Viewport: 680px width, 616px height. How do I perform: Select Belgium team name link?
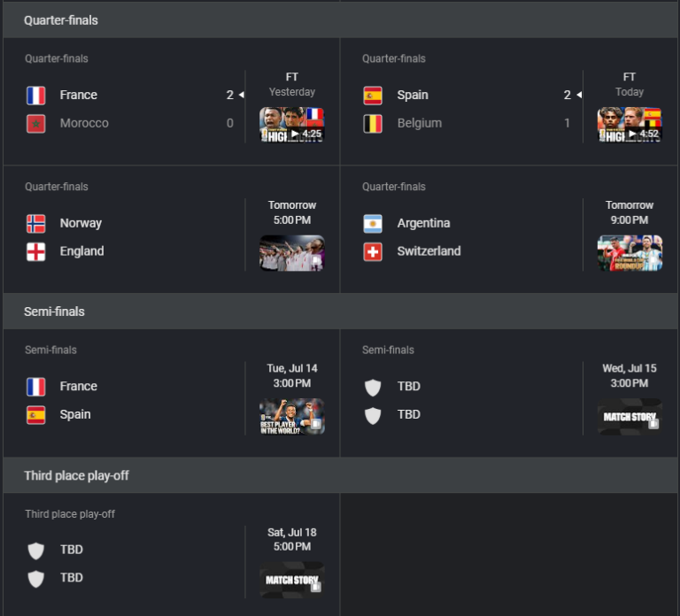tap(420, 123)
